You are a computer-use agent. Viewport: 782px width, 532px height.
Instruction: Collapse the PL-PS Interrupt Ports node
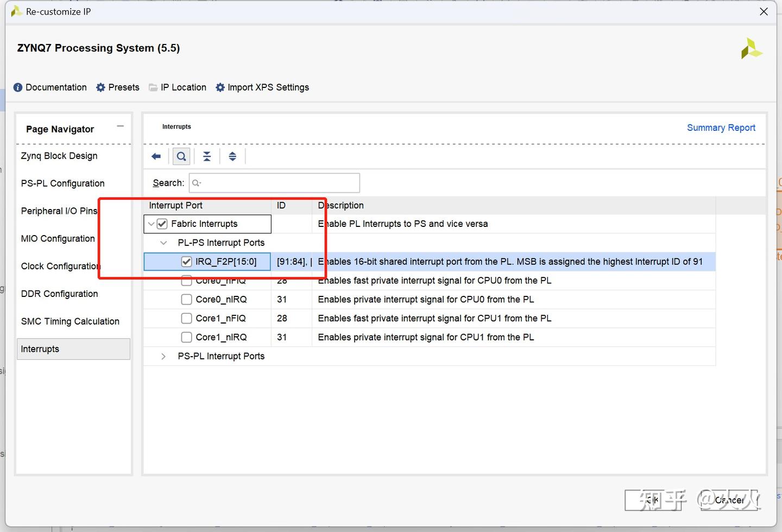[x=163, y=243]
